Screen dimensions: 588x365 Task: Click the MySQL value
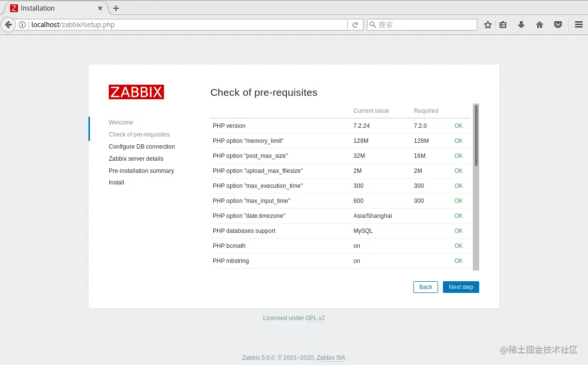363,231
